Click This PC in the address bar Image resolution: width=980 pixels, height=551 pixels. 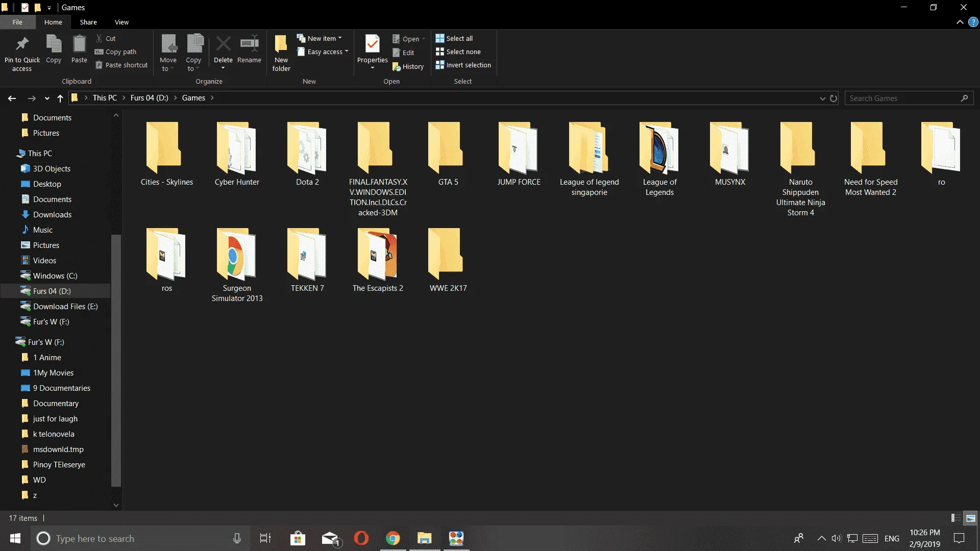[x=105, y=98]
